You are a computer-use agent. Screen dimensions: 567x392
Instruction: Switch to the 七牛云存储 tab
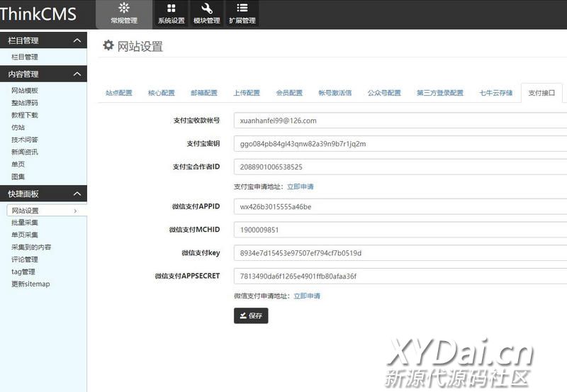coord(495,93)
